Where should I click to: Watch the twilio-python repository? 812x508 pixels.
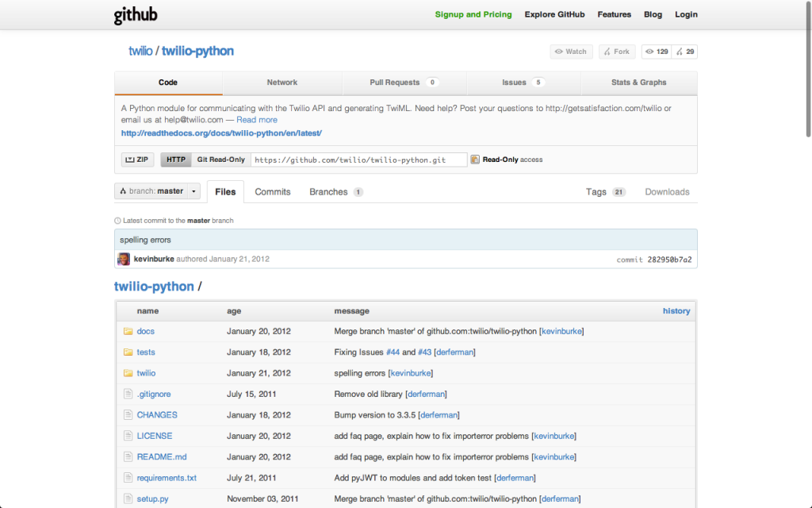click(571, 52)
